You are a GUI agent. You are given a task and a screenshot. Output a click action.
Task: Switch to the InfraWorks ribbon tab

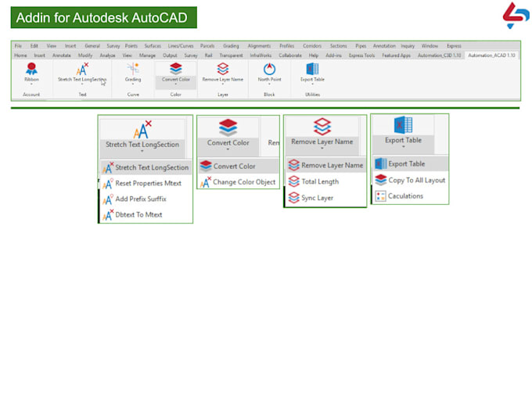click(x=261, y=56)
